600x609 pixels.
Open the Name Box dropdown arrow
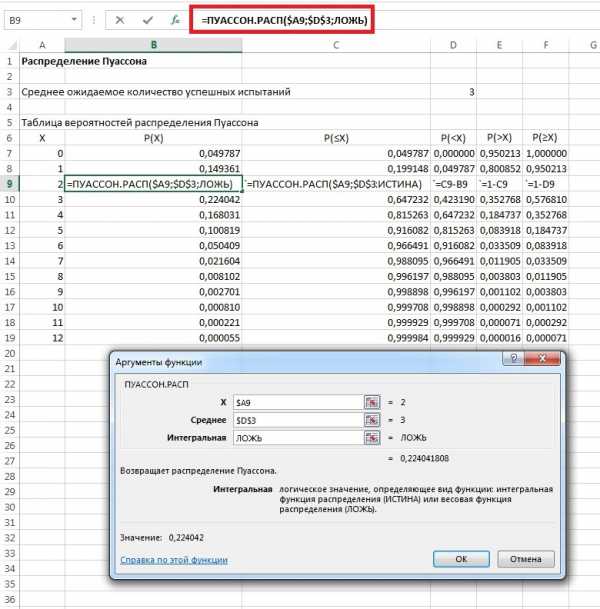tap(76, 19)
